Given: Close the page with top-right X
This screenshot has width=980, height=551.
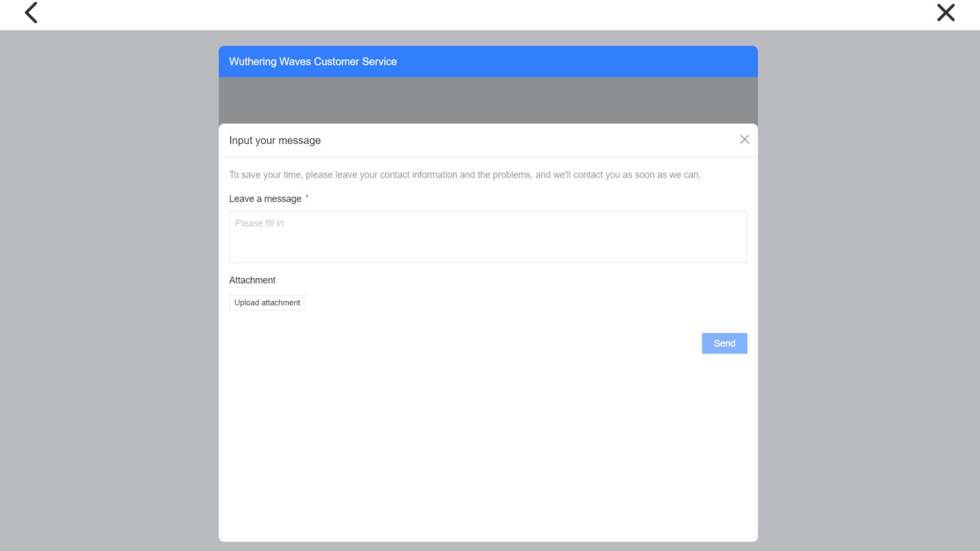Looking at the screenshot, I should click(945, 13).
